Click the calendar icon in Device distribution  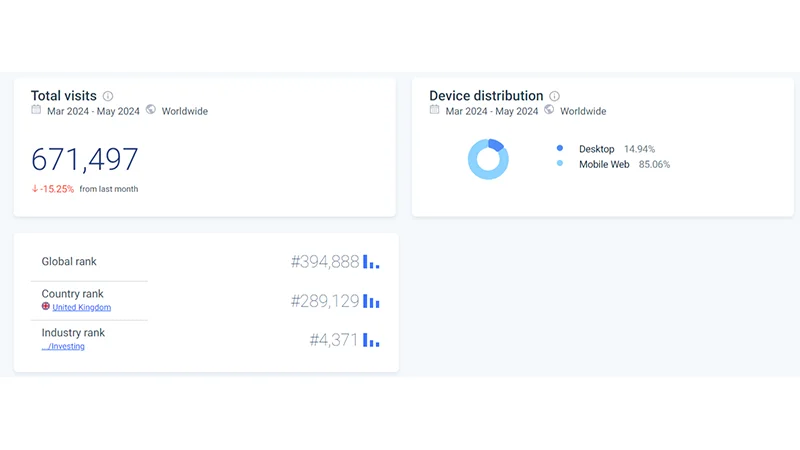(434, 110)
